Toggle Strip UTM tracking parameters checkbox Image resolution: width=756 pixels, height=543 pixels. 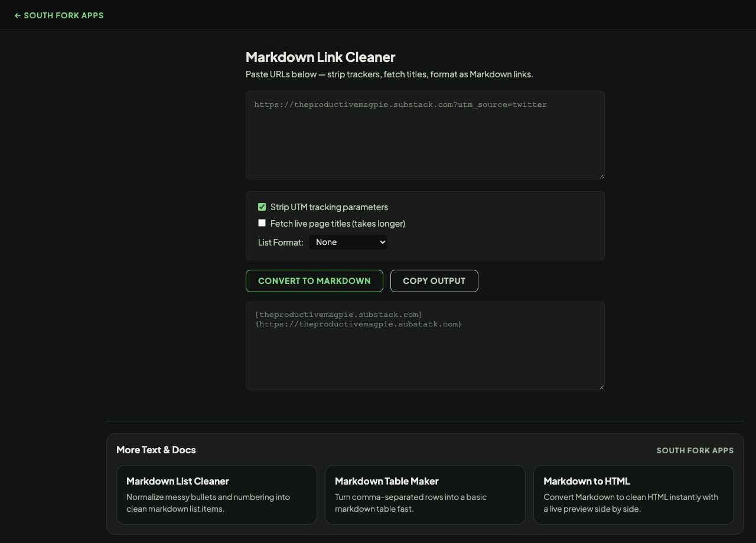coord(262,207)
